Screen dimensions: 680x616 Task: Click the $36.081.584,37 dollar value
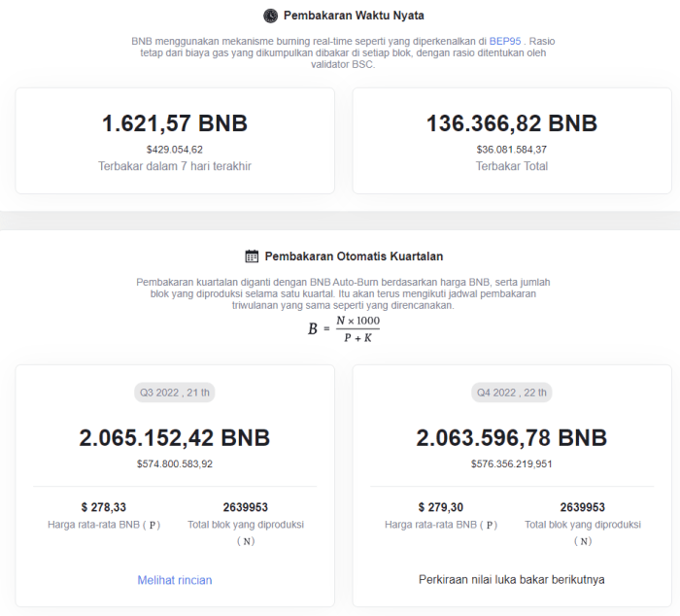pos(512,150)
